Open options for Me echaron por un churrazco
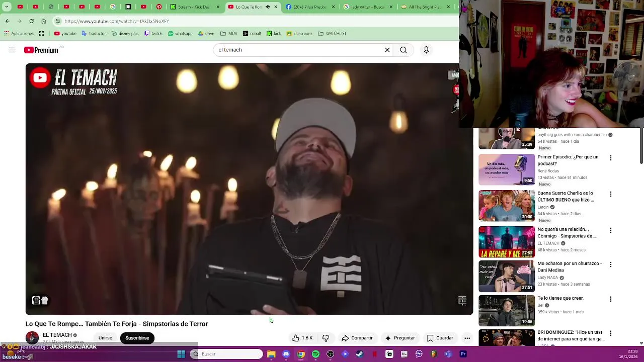This screenshot has width=644, height=362. pos(611,264)
